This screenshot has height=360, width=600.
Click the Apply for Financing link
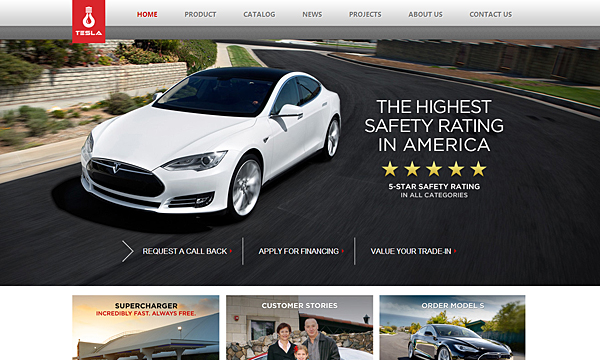298,251
